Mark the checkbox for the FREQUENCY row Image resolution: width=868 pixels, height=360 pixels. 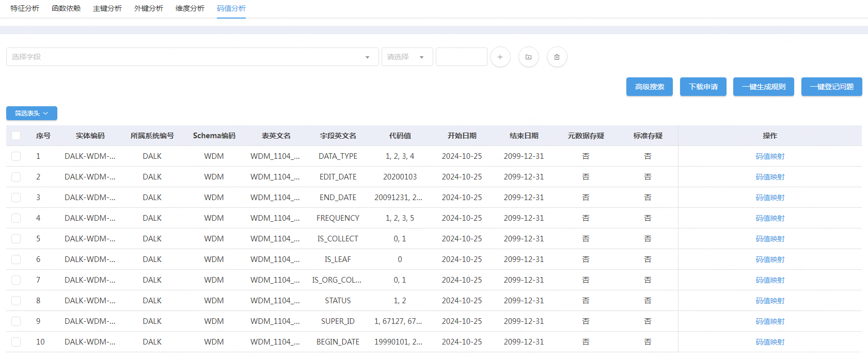(16, 218)
